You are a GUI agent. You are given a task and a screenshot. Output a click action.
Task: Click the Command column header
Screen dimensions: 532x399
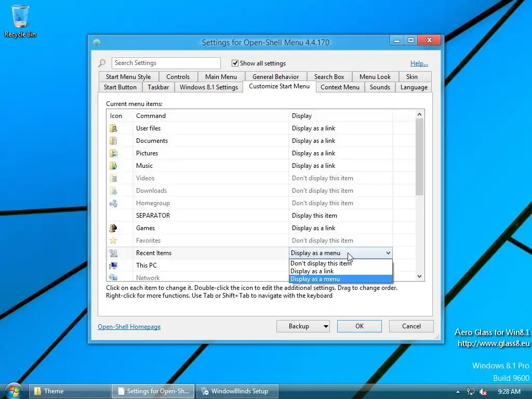click(210, 116)
